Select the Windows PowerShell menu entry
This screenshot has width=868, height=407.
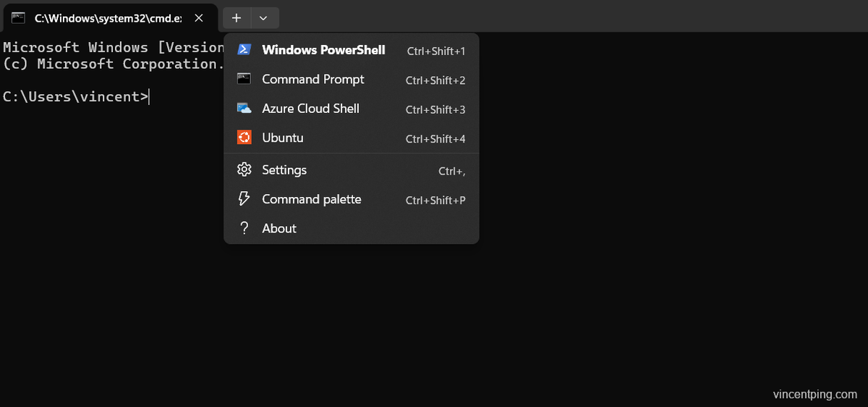352,50
